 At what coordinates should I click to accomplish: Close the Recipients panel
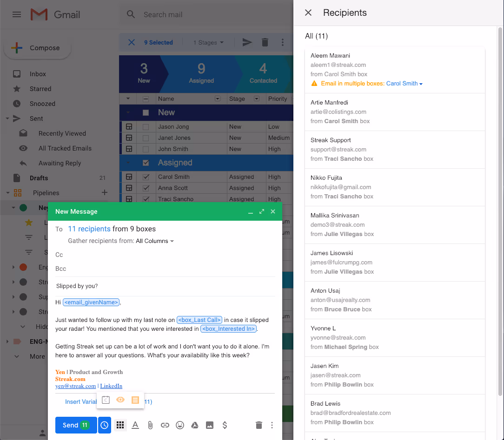tap(308, 13)
